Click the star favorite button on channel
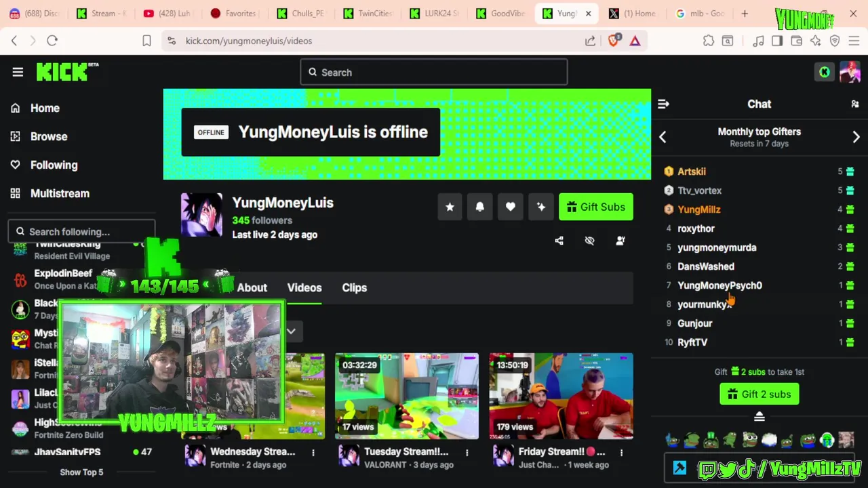Viewport: 868px width, 488px height. tap(450, 207)
